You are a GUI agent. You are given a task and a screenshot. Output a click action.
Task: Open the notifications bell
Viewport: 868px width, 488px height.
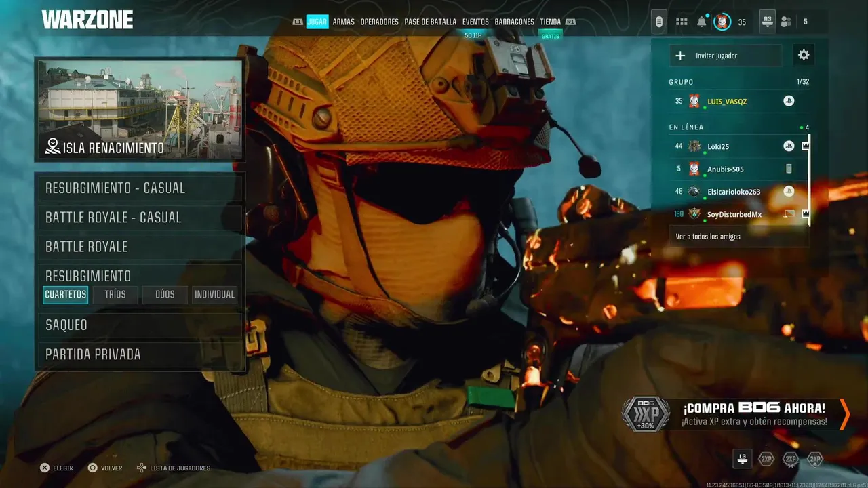click(702, 22)
